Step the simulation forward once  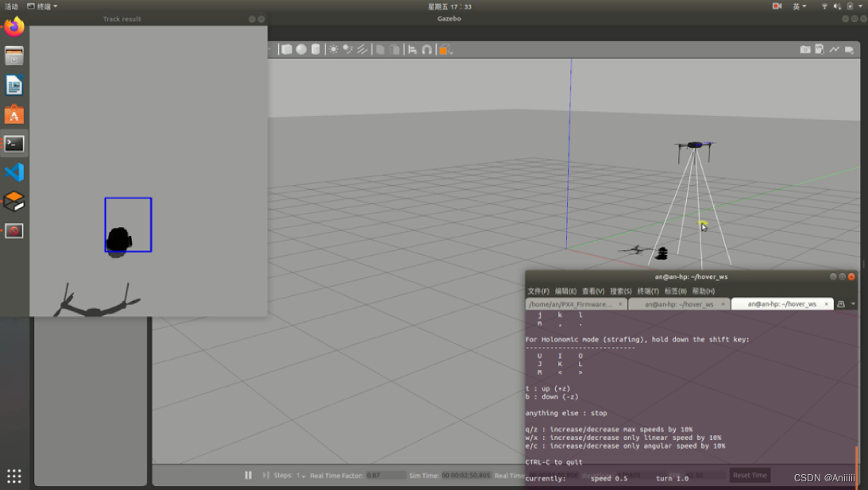(266, 475)
